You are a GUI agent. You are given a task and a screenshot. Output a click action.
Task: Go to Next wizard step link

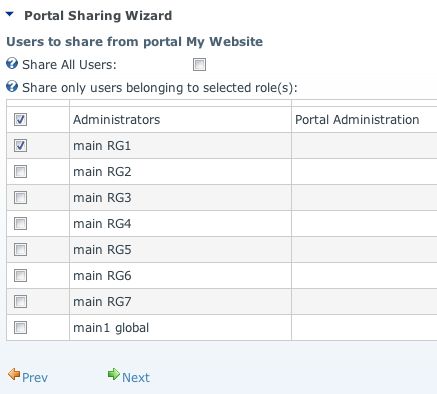(136, 378)
